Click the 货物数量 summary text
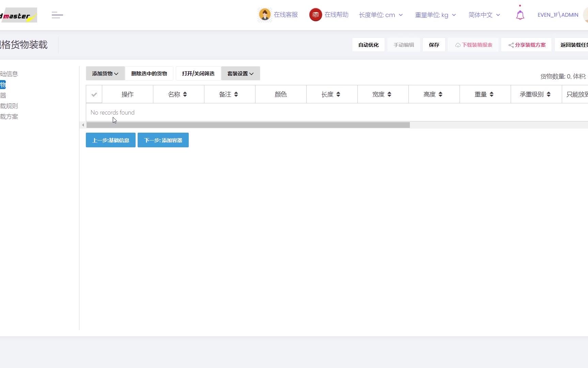Viewport: 588px width, 368px height. click(564, 76)
